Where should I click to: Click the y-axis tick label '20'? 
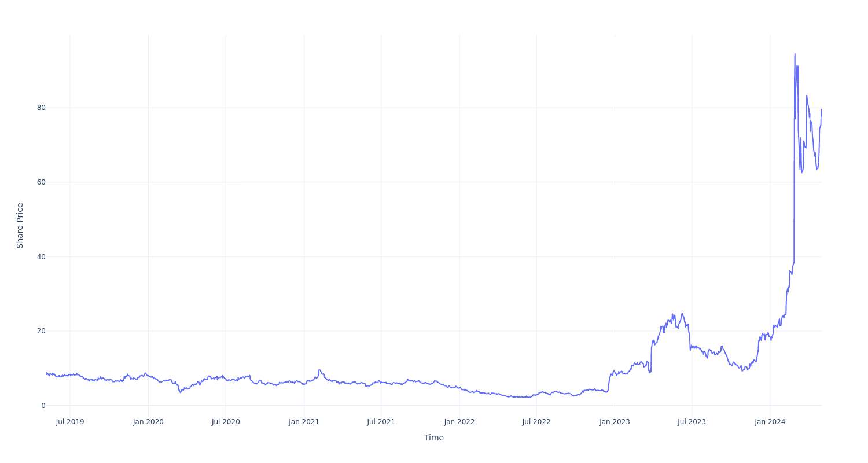[41, 331]
